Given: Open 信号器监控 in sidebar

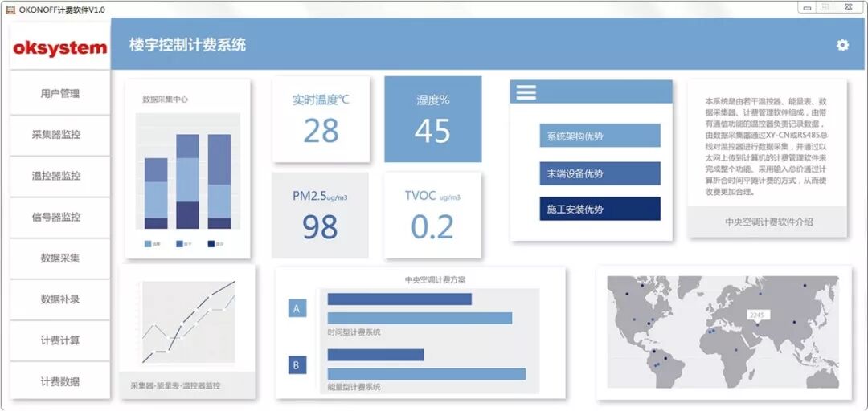Looking at the screenshot, I should [59, 217].
